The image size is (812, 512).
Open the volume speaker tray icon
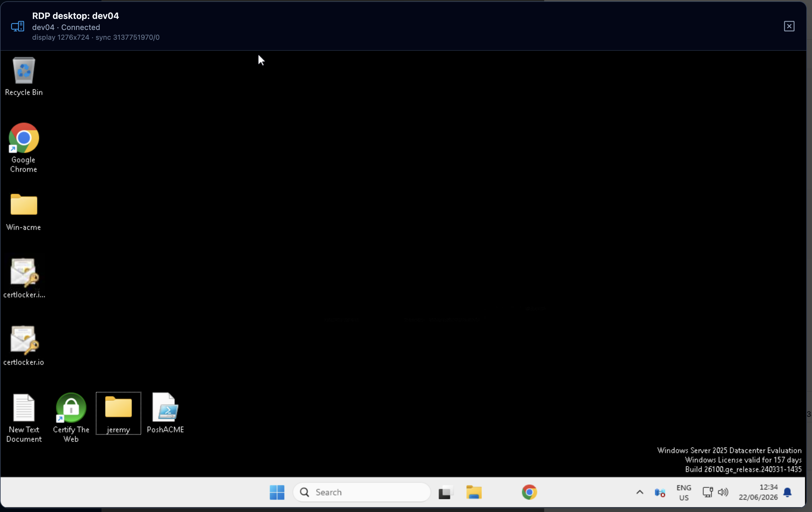coord(723,492)
